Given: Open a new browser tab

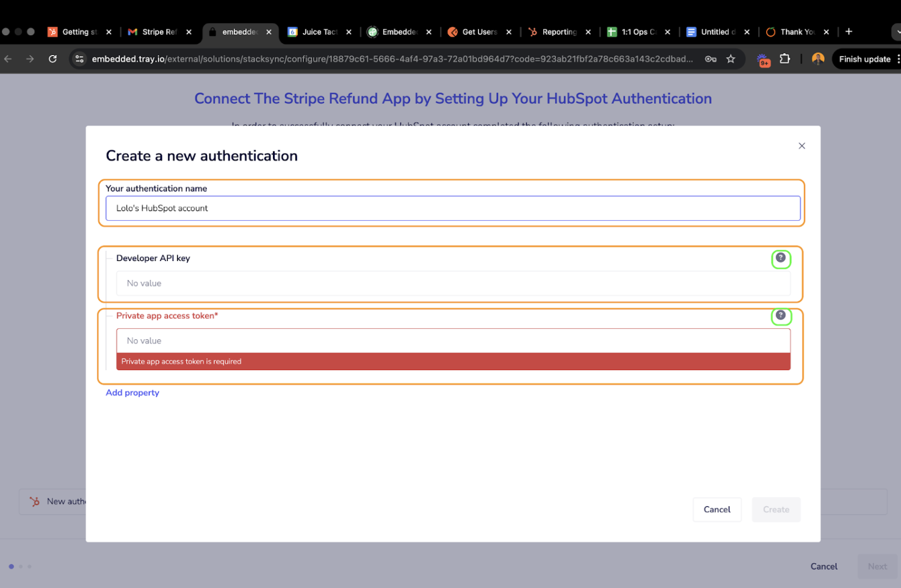Looking at the screenshot, I should pos(849,32).
